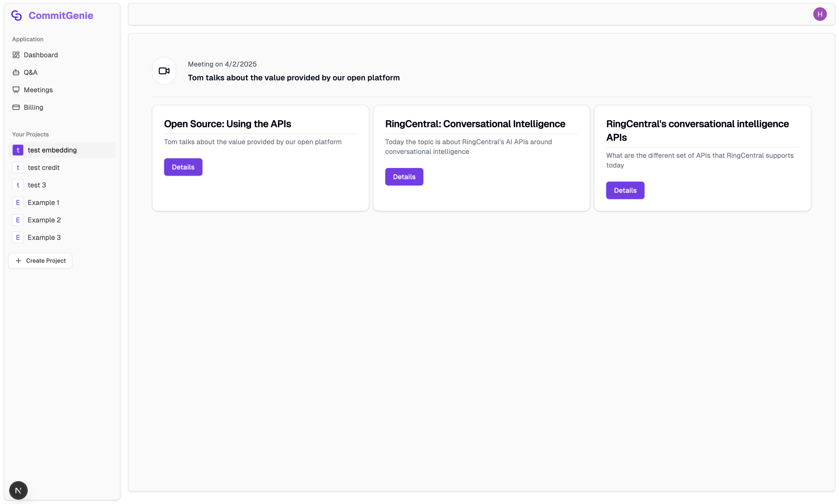Click the Example 2 project letter badge

(18, 220)
